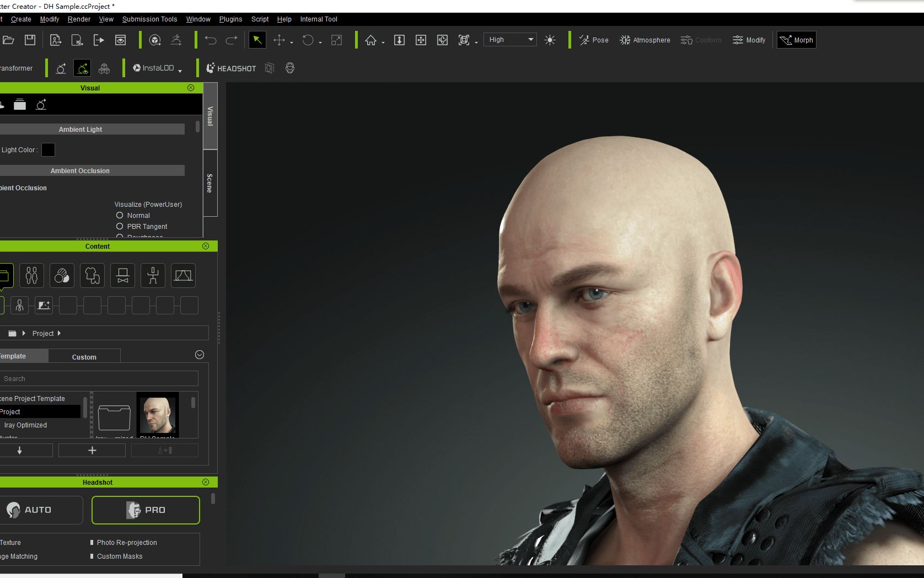Open the Pose tool
The width and height of the screenshot is (924, 578).
[x=594, y=40]
